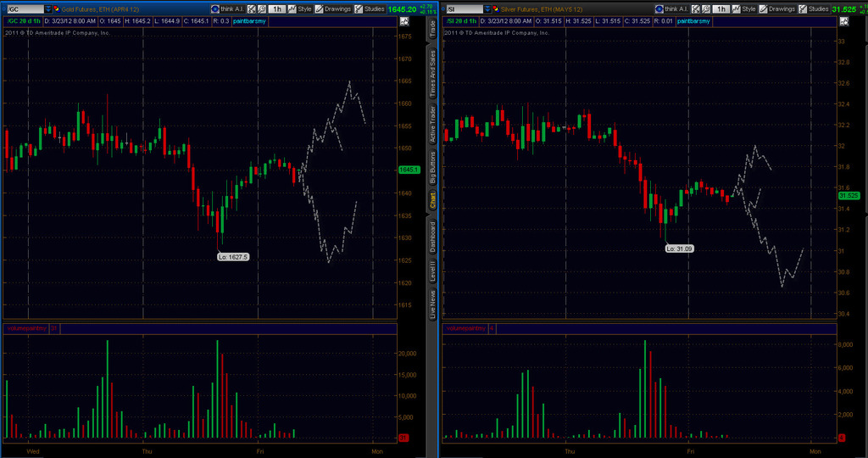Image resolution: width=868 pixels, height=458 pixels.
Task: Click 'Fri' date label on Silver time axis
Action: point(690,451)
